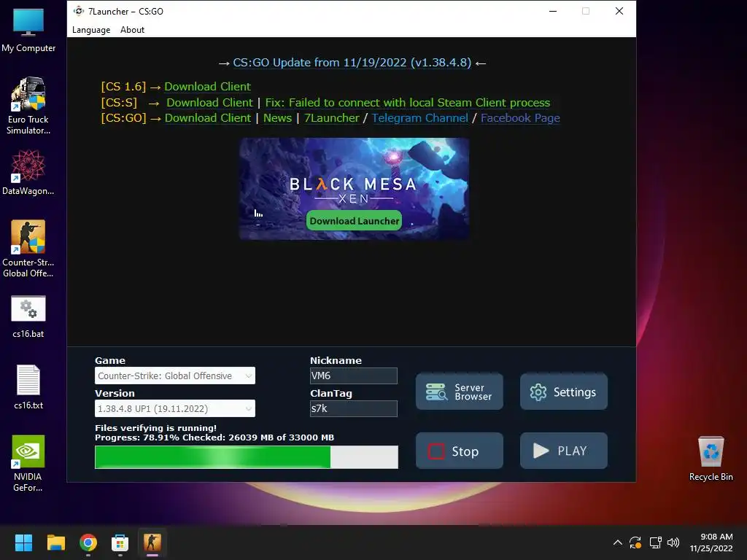Open network status tray icon
This screenshot has width=747, height=560.
click(656, 542)
